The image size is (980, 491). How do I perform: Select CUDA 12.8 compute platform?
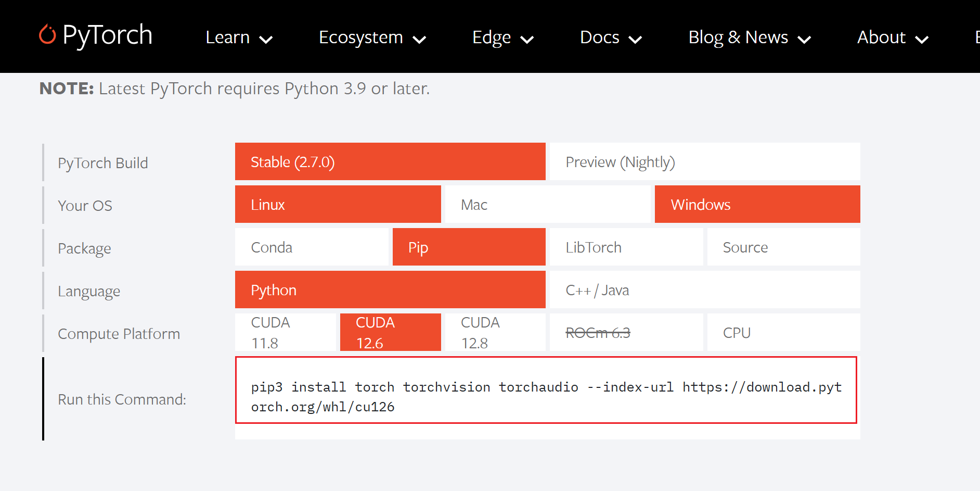[x=495, y=333]
